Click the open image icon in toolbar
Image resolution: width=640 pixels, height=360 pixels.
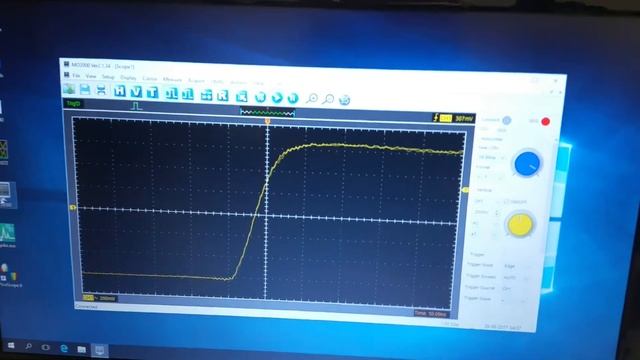pyautogui.click(x=69, y=89)
